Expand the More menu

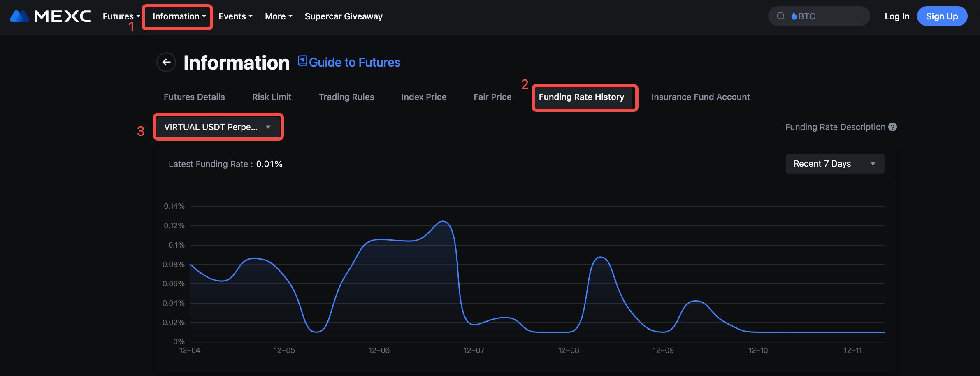[x=279, y=16]
